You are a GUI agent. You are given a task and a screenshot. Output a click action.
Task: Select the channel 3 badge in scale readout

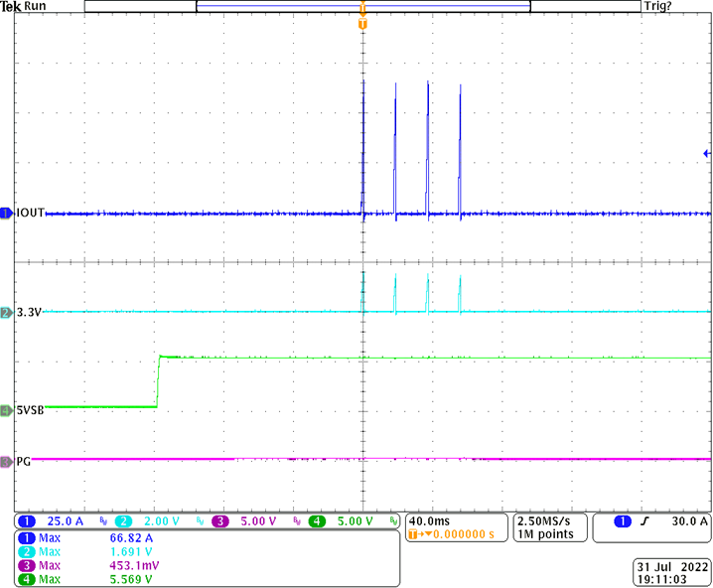220,521
